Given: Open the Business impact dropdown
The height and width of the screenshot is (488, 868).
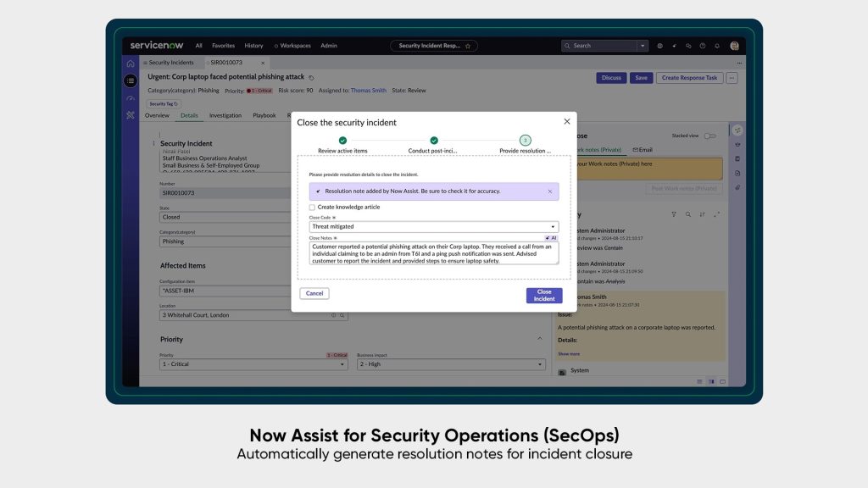Looking at the screenshot, I should click(451, 364).
